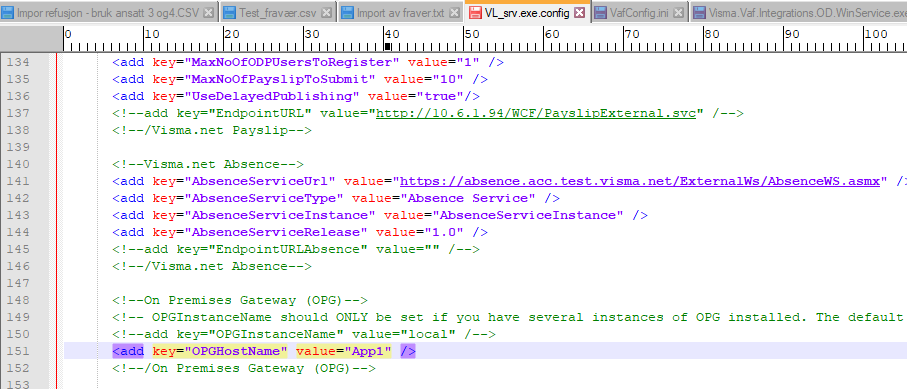Close the Test_fravær.csv tab
907x389 pixels.
click(x=326, y=12)
